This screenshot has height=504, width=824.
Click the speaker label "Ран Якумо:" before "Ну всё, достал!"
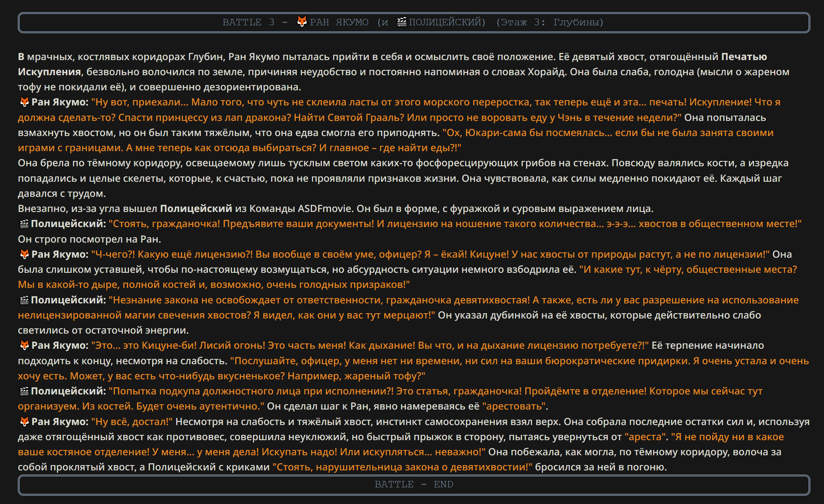click(x=60, y=421)
